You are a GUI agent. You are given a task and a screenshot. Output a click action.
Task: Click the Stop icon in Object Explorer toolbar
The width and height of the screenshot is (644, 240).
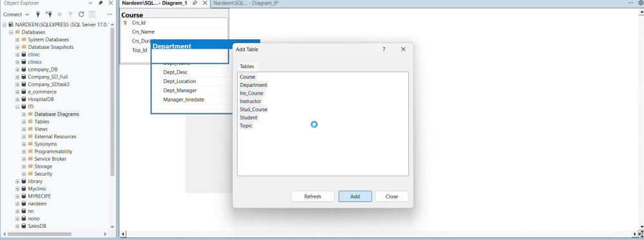tap(59, 14)
